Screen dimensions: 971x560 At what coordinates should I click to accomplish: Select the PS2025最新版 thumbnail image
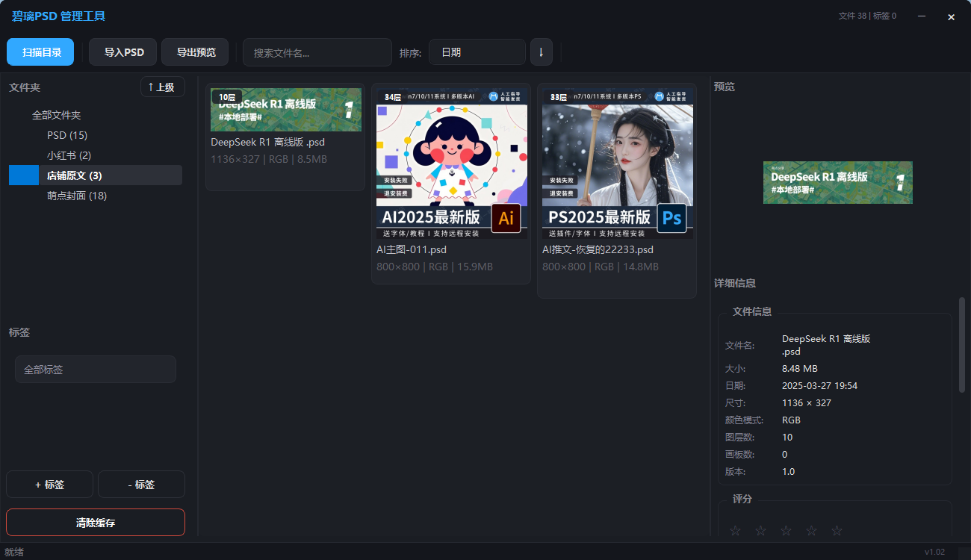coord(618,164)
